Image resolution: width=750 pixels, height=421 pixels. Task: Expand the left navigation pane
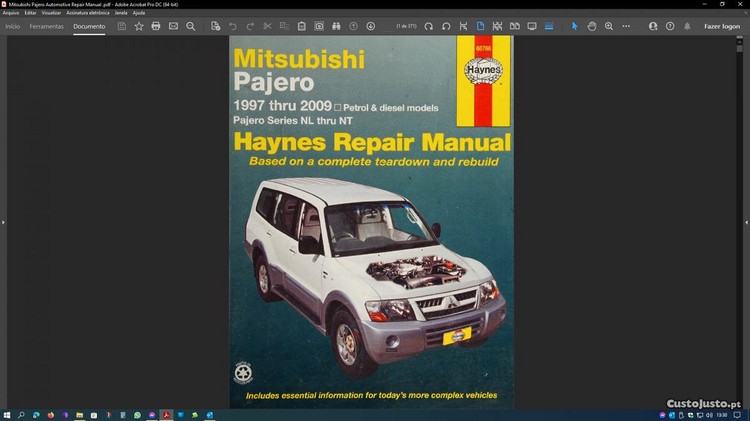[4, 222]
